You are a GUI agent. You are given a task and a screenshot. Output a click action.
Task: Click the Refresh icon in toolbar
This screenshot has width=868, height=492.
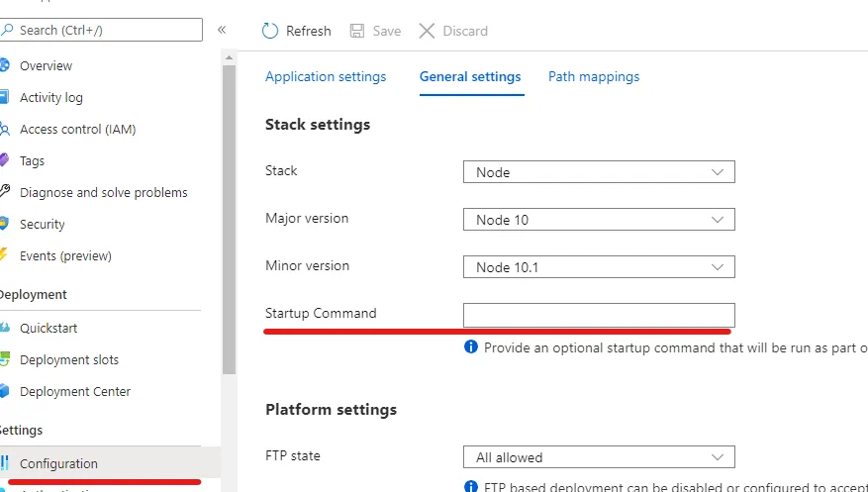270,31
